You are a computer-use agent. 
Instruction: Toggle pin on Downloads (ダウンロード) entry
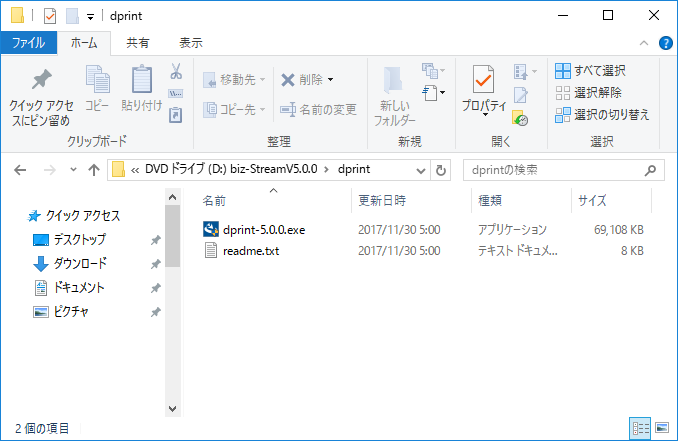pos(156,264)
